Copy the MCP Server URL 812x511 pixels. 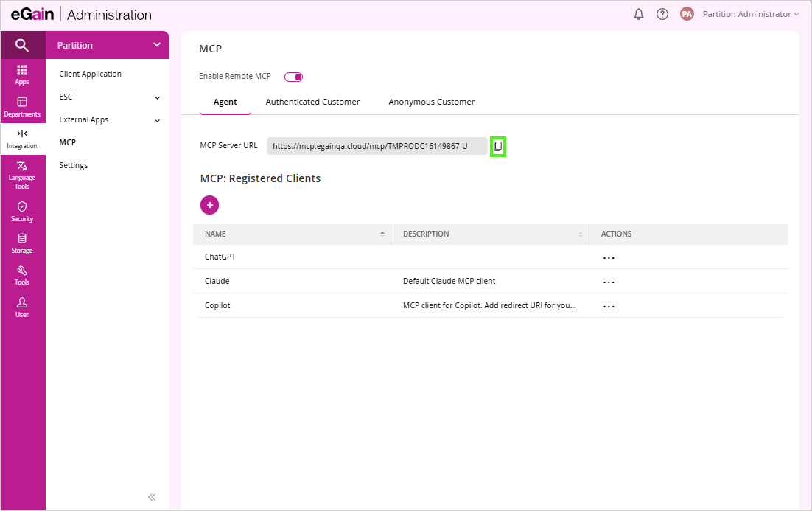tap(497, 146)
